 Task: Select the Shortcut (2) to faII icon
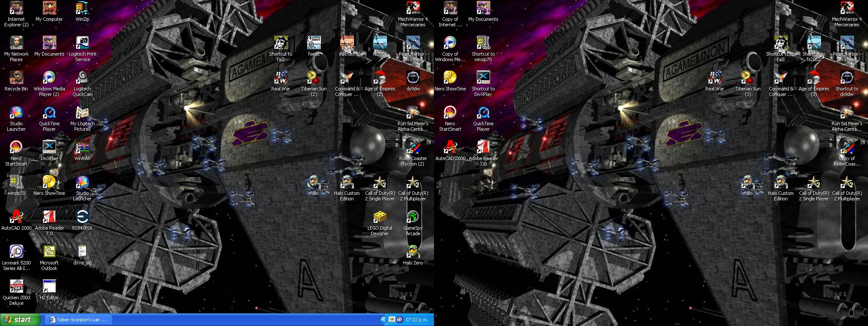tap(781, 49)
